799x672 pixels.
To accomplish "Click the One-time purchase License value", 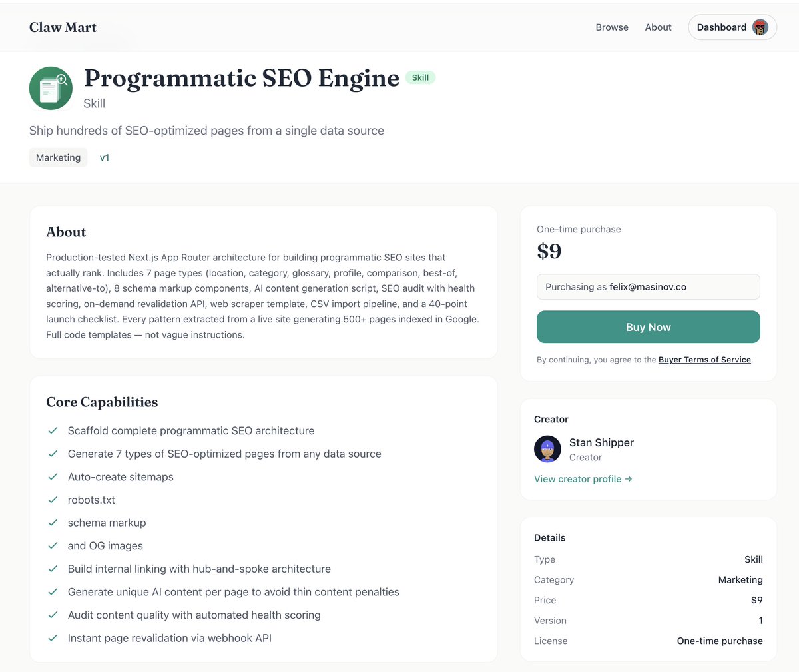I will click(x=720, y=641).
